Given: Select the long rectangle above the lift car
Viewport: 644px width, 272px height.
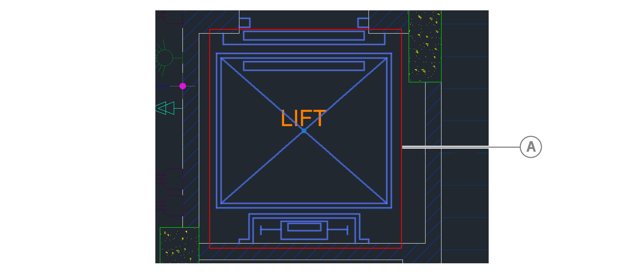Looking at the screenshot, I should [304, 36].
